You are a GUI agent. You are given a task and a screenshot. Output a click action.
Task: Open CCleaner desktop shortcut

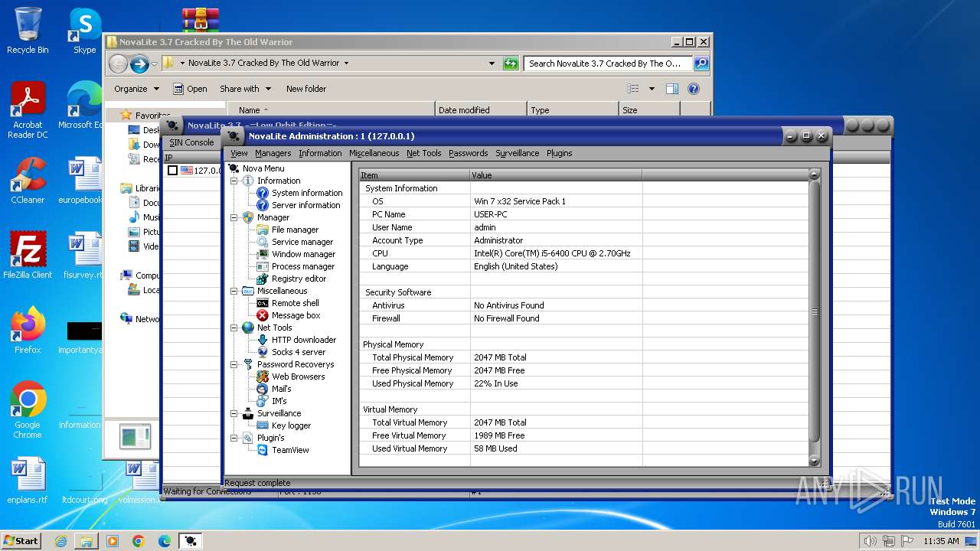[x=28, y=180]
